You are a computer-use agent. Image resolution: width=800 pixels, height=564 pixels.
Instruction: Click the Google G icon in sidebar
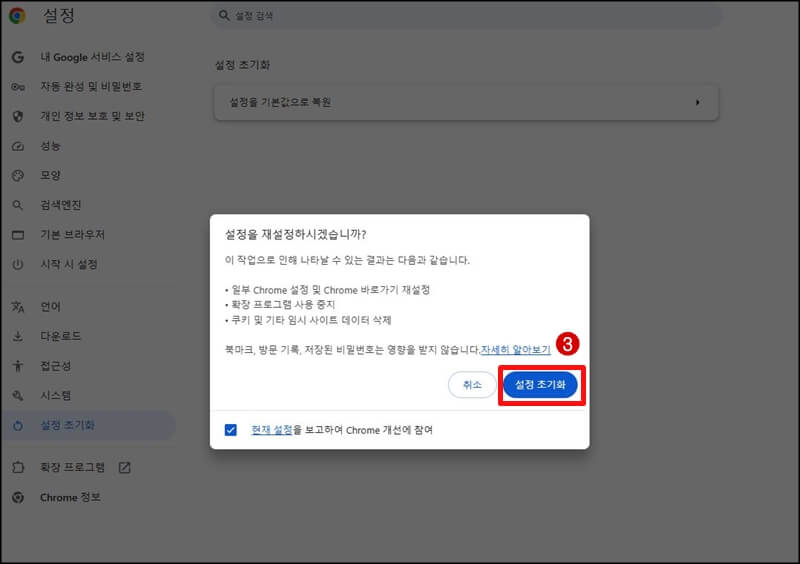(18, 57)
